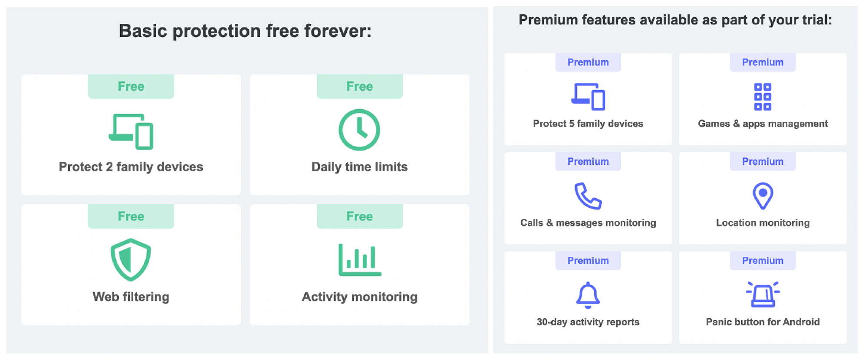Click the map pin Location monitoring icon

coord(763,196)
